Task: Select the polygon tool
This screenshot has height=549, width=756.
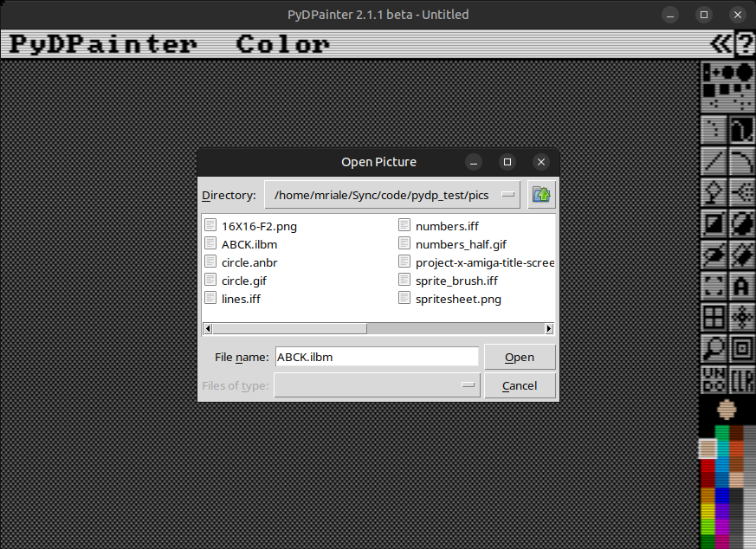Action: tap(741, 255)
